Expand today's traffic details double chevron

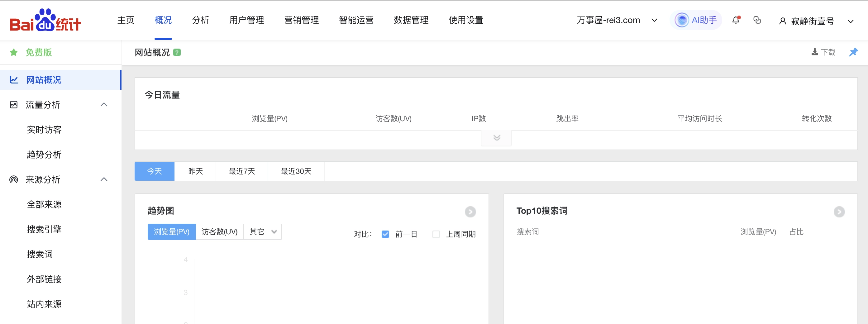(496, 138)
